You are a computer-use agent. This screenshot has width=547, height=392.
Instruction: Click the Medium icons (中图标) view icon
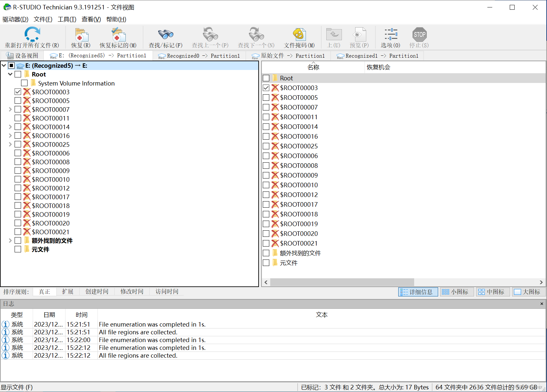pyautogui.click(x=482, y=292)
